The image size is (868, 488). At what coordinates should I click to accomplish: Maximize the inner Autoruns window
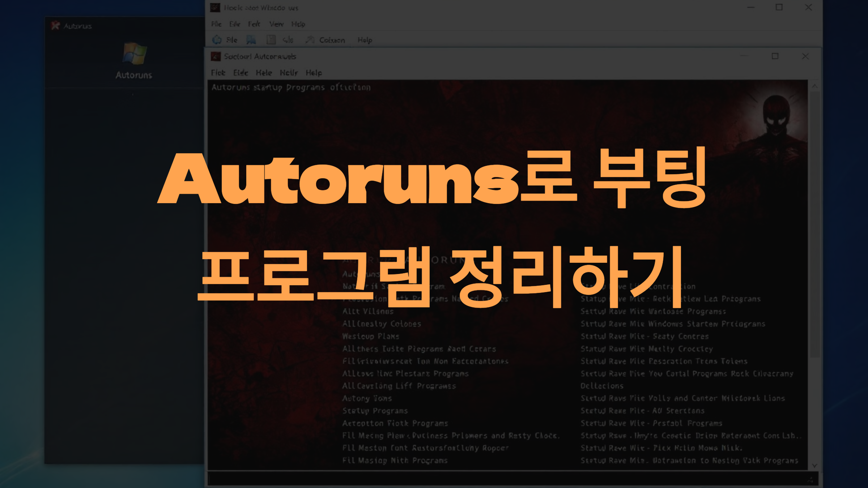pos(775,56)
